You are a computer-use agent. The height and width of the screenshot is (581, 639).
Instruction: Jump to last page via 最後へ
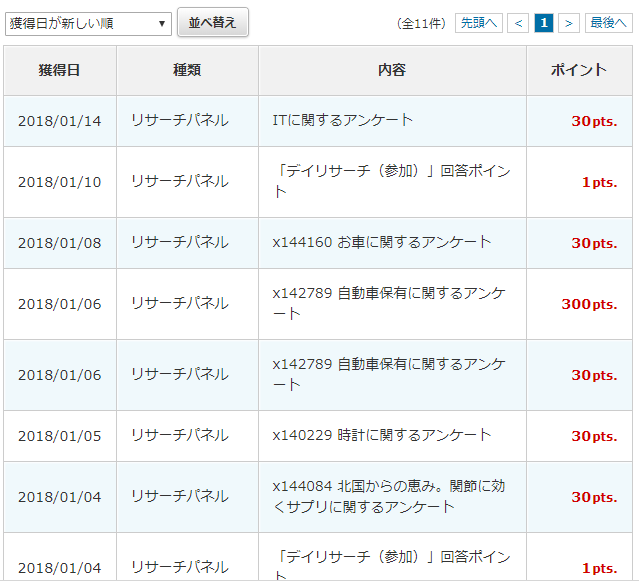tap(608, 23)
